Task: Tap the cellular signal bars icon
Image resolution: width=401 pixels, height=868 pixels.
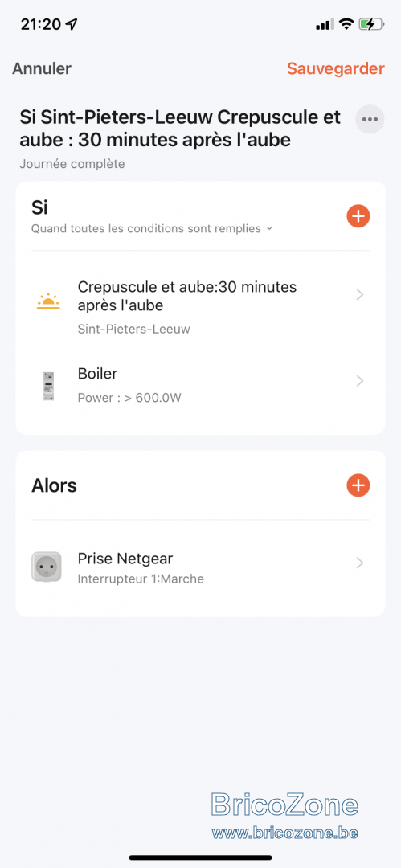Action: (325, 24)
